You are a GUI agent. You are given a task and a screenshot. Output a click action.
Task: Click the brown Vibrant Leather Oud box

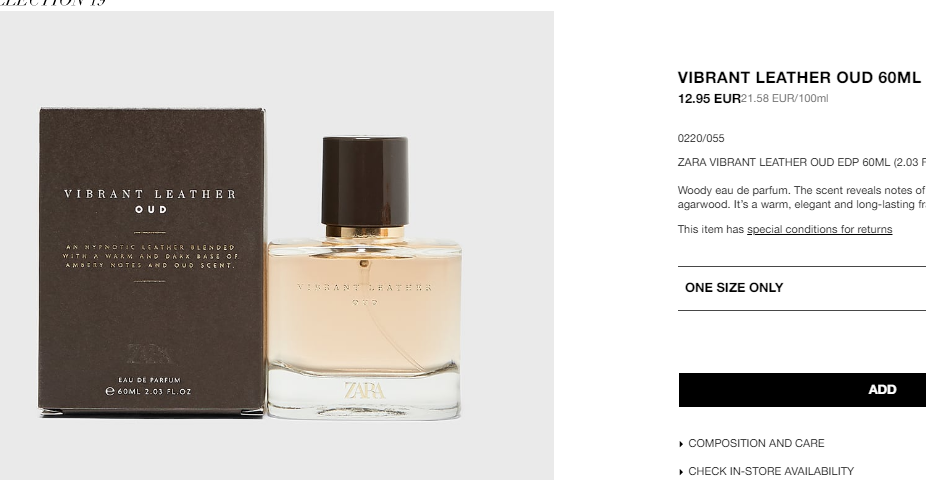pyautogui.click(x=152, y=260)
